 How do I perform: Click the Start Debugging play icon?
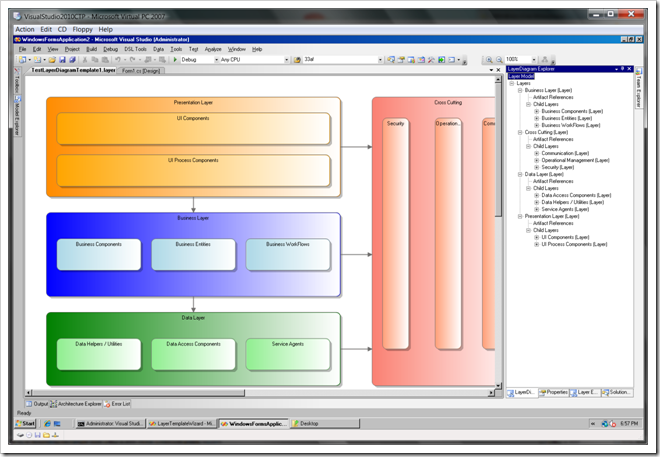[x=176, y=60]
